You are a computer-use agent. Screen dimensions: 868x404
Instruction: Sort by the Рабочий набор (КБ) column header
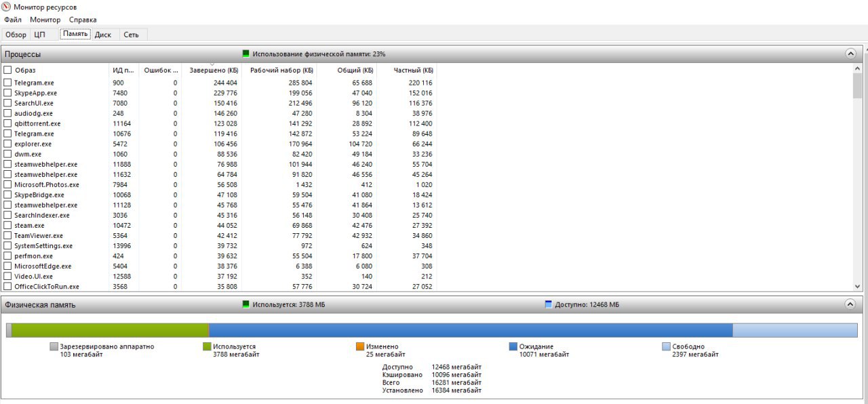pos(279,70)
